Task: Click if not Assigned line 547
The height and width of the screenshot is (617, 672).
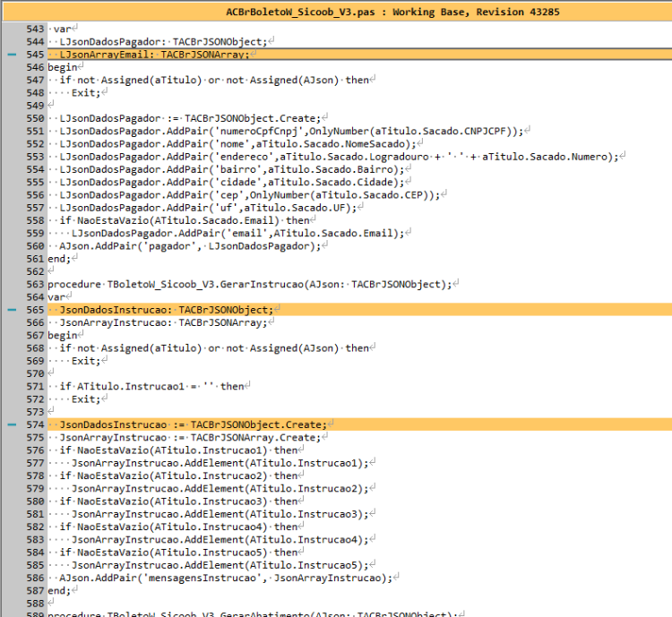Action: pos(214,80)
